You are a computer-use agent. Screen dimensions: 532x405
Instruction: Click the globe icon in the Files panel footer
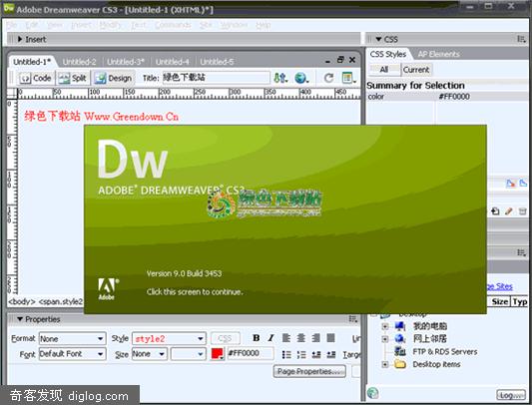tap(373, 393)
